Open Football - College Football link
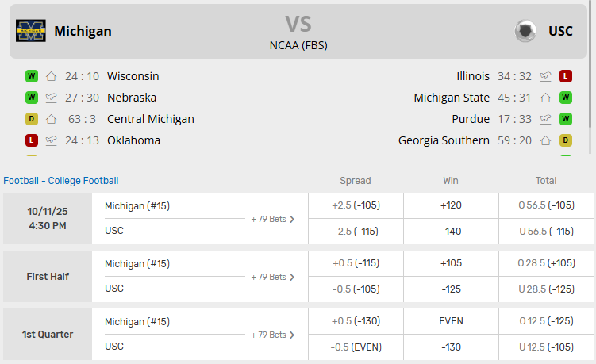 pyautogui.click(x=61, y=181)
